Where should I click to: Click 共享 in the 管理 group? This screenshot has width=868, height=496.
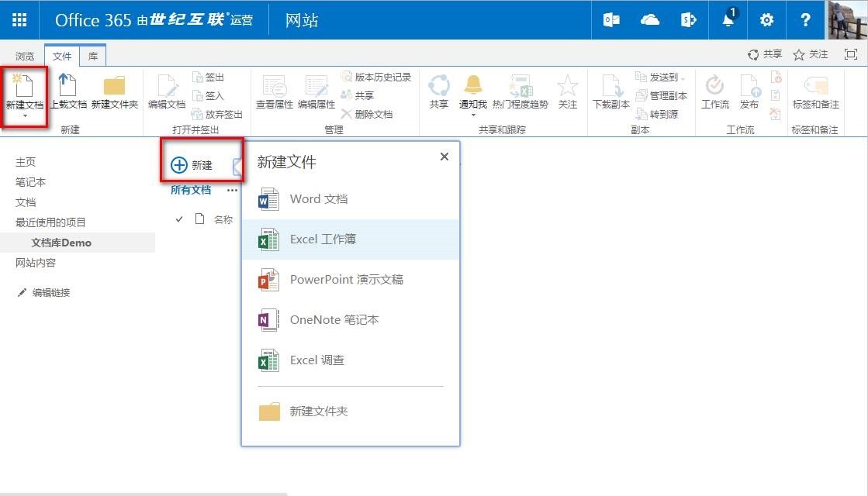[x=358, y=95]
